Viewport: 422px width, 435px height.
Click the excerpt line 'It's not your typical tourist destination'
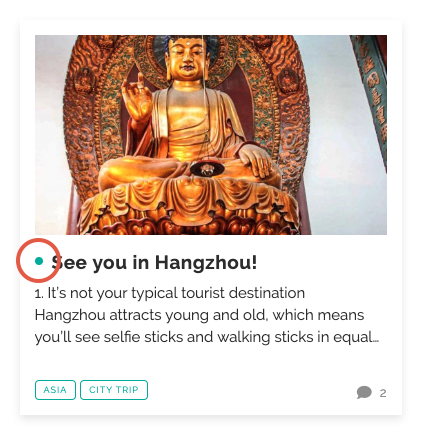(x=176, y=293)
